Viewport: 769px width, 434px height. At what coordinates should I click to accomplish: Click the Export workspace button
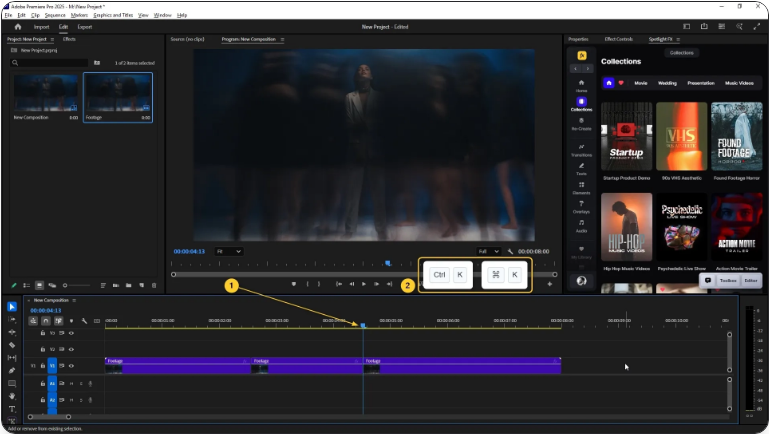click(85, 27)
